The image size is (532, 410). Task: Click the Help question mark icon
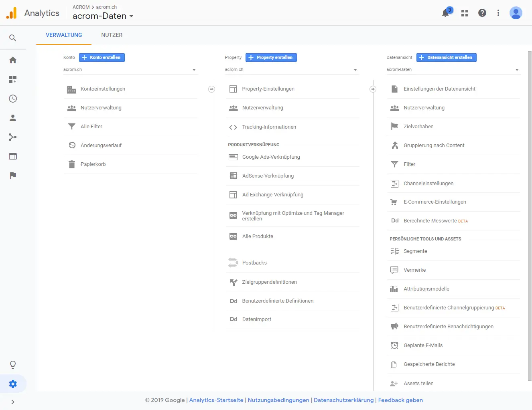(482, 13)
